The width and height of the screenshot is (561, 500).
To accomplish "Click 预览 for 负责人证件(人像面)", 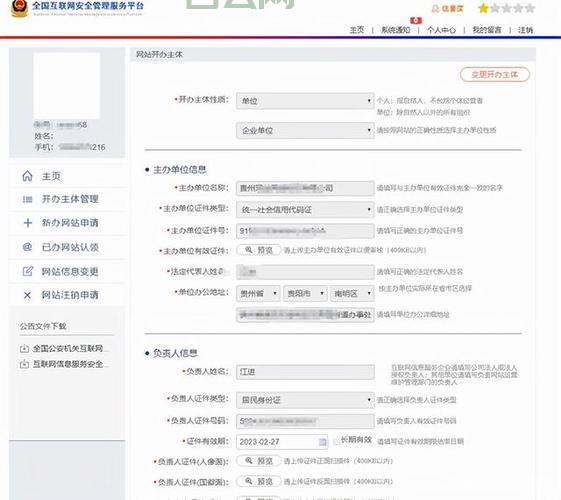I will tap(259, 461).
